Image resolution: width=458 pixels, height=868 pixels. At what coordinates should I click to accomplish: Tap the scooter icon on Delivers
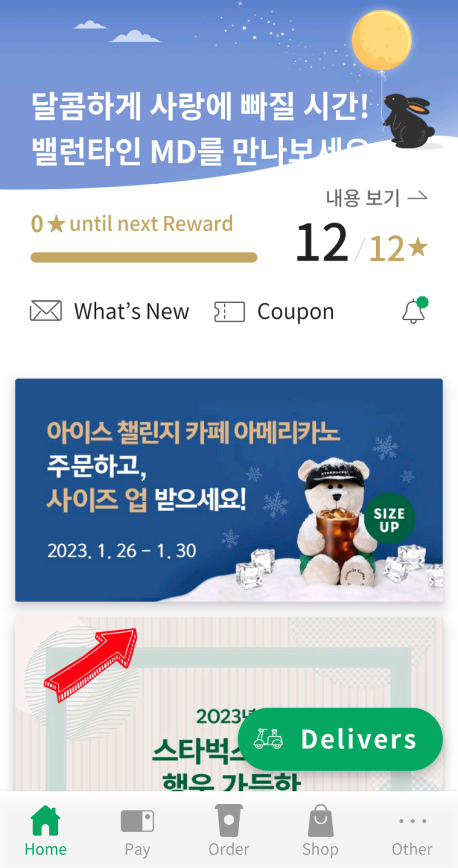[x=269, y=739]
